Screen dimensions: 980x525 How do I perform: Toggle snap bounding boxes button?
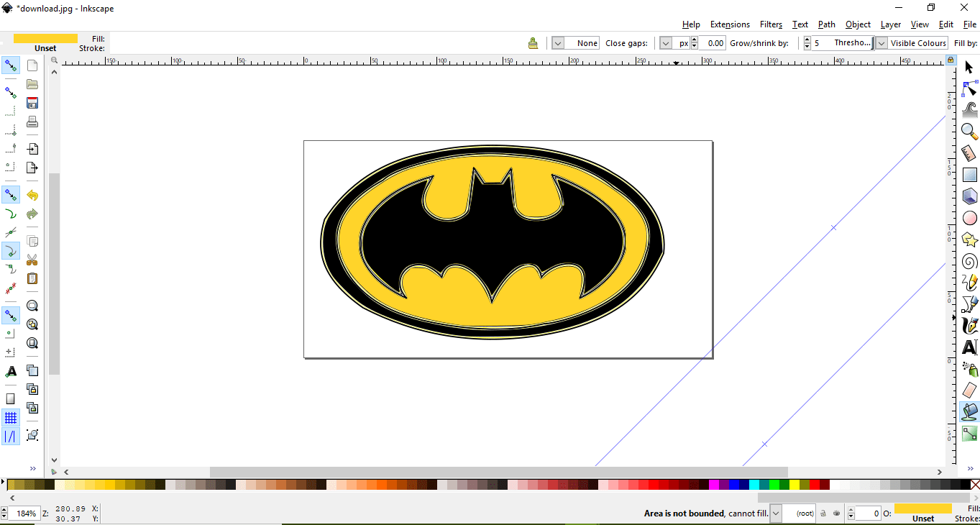click(x=11, y=93)
